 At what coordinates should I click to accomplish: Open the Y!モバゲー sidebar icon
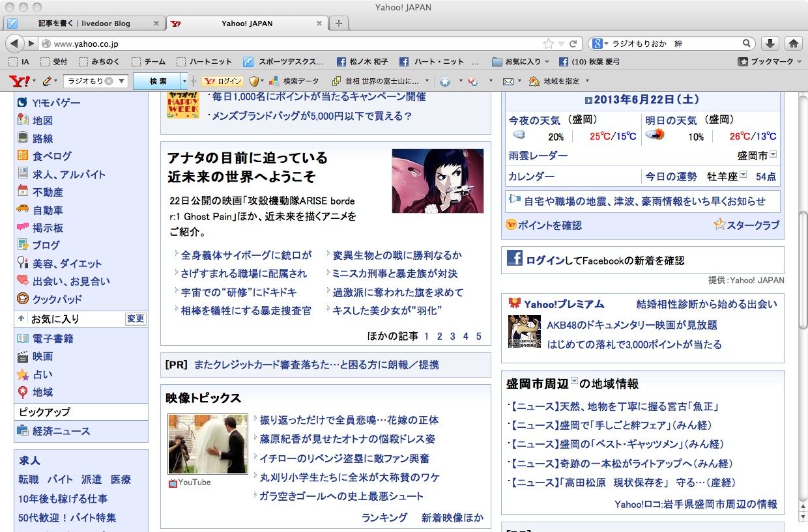pyautogui.click(x=22, y=102)
